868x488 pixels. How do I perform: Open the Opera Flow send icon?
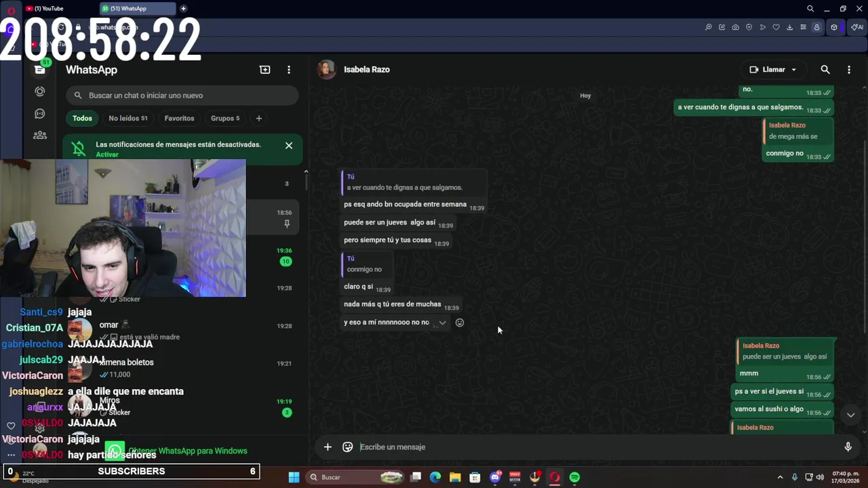tap(763, 27)
